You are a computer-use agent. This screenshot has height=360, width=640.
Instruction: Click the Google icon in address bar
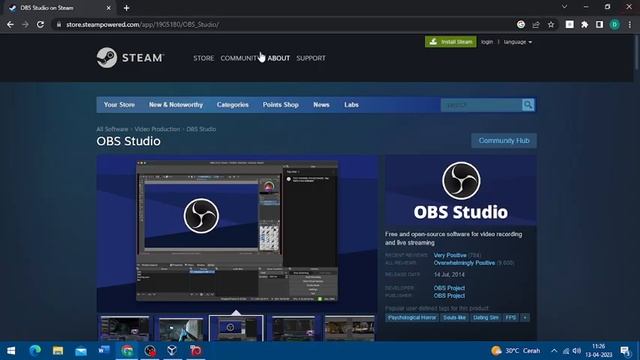tap(521, 24)
